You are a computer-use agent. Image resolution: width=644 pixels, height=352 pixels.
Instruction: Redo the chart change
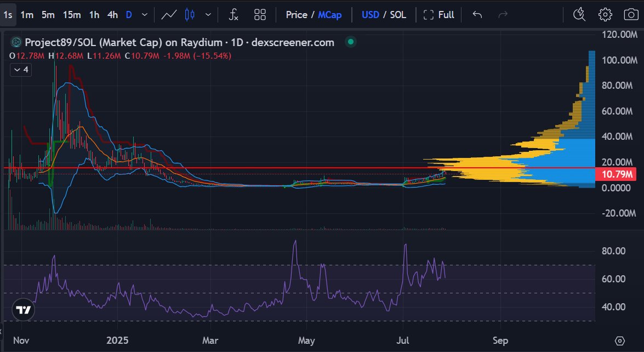pyautogui.click(x=503, y=15)
